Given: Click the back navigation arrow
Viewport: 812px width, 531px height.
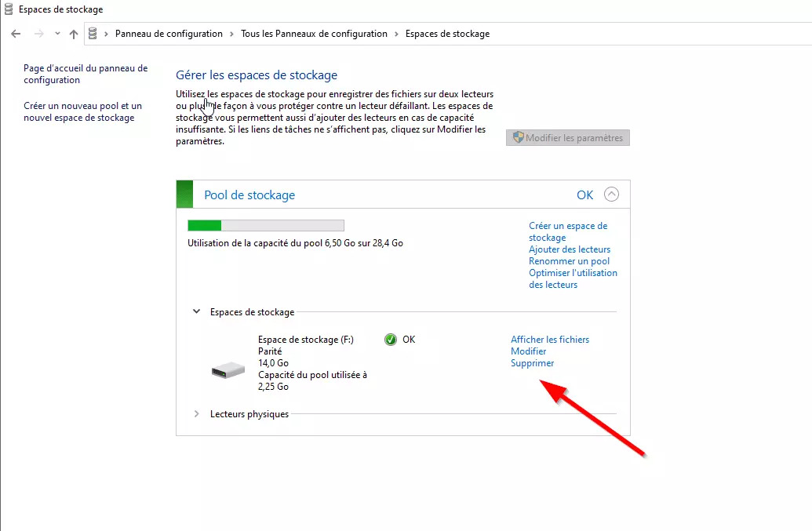Looking at the screenshot, I should [16, 34].
